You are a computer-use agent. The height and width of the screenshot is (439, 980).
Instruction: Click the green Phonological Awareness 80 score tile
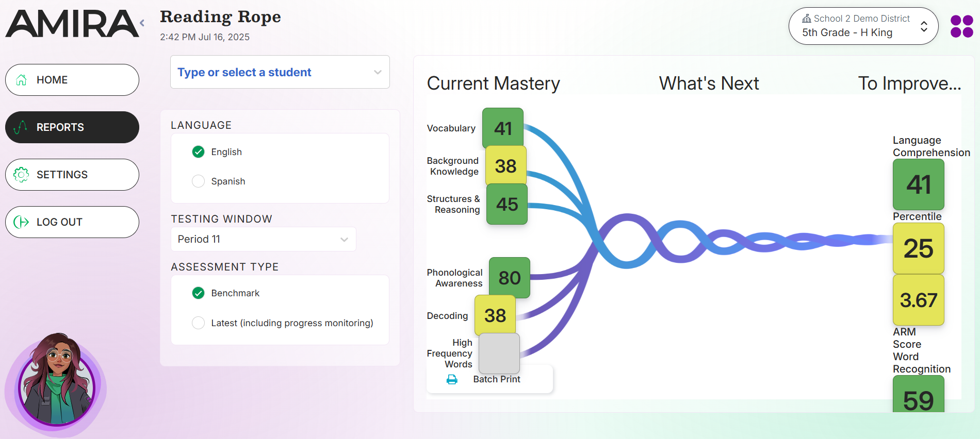[510, 278]
